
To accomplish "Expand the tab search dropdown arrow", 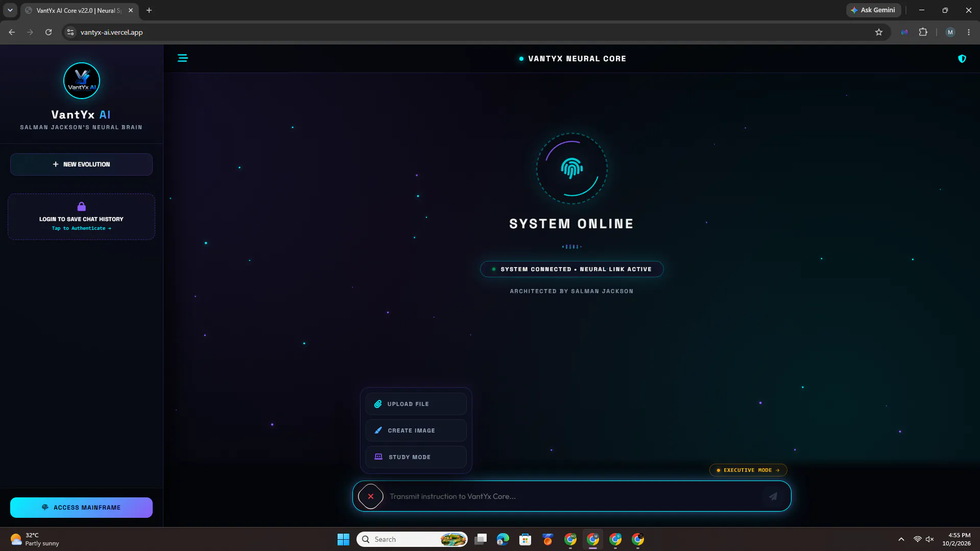I will [x=10, y=10].
